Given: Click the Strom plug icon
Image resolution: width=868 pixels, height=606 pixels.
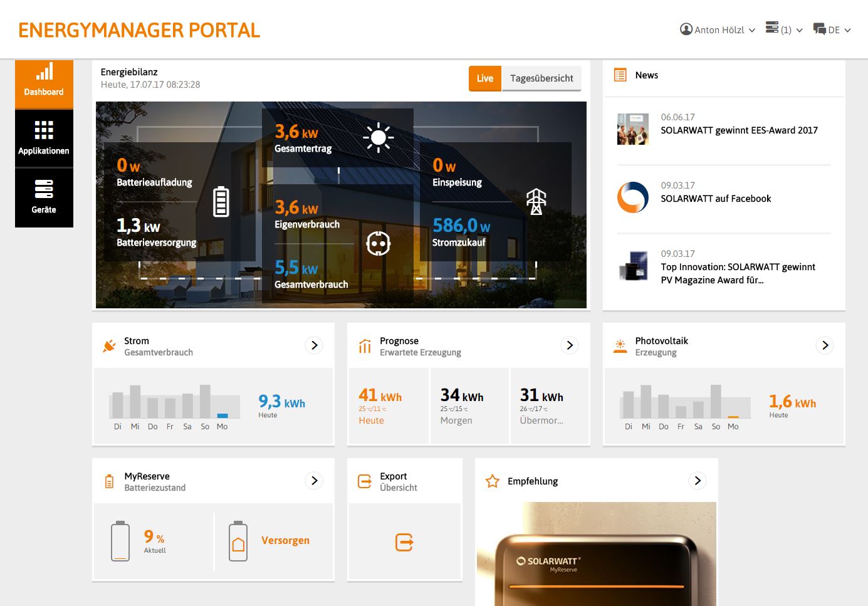Looking at the screenshot, I should tap(110, 346).
